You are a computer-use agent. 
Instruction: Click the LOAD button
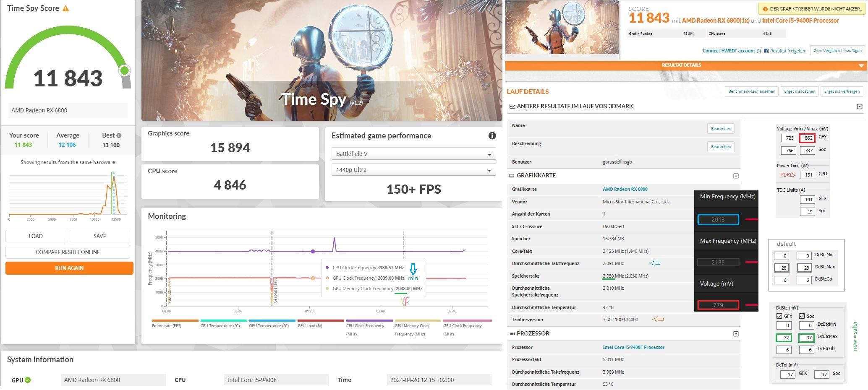click(x=36, y=236)
